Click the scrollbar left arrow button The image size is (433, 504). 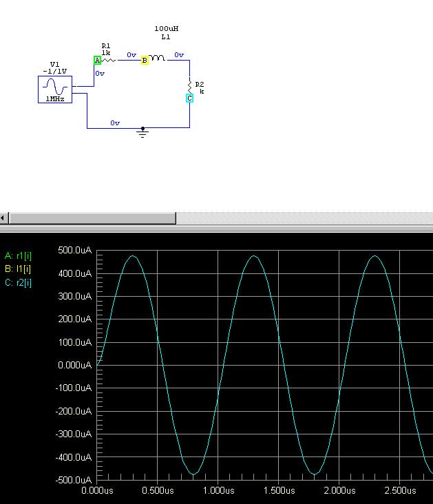[x=4, y=218]
